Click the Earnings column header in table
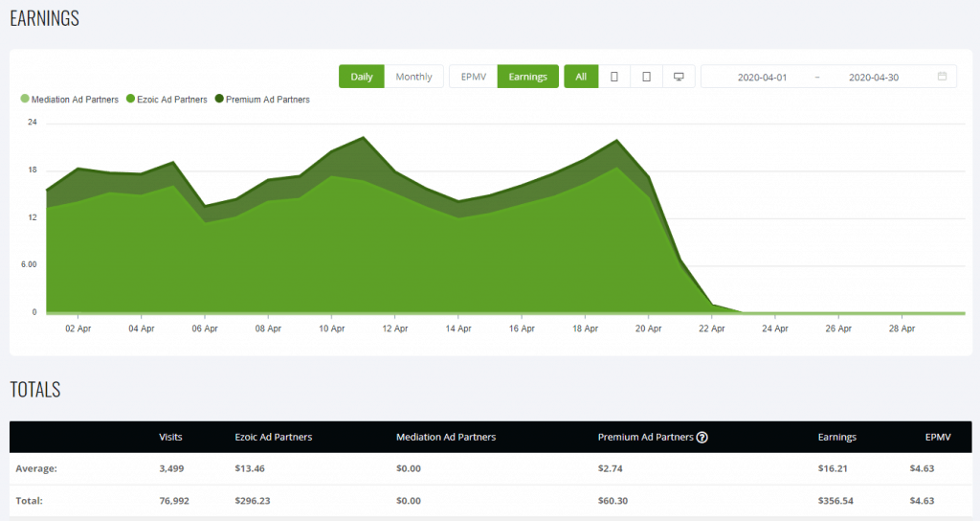This screenshot has width=980, height=521. click(x=836, y=437)
